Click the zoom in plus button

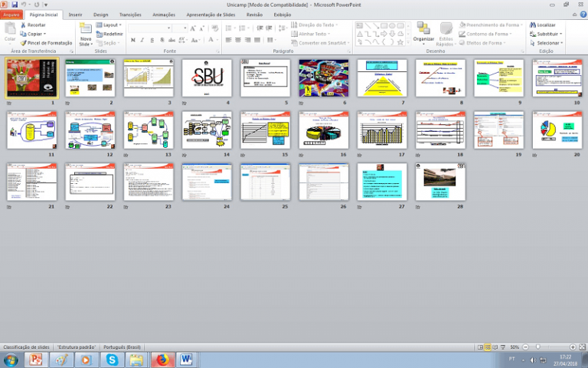[573, 347]
